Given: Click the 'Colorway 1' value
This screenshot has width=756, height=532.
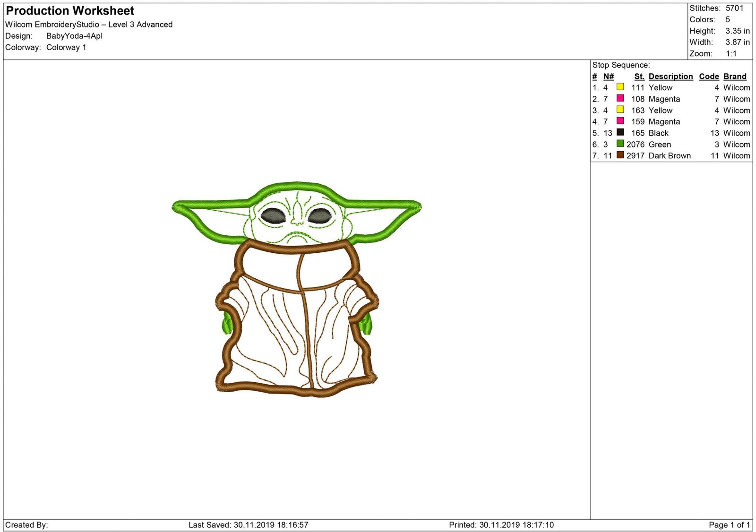Looking at the screenshot, I should pyautogui.click(x=66, y=47).
